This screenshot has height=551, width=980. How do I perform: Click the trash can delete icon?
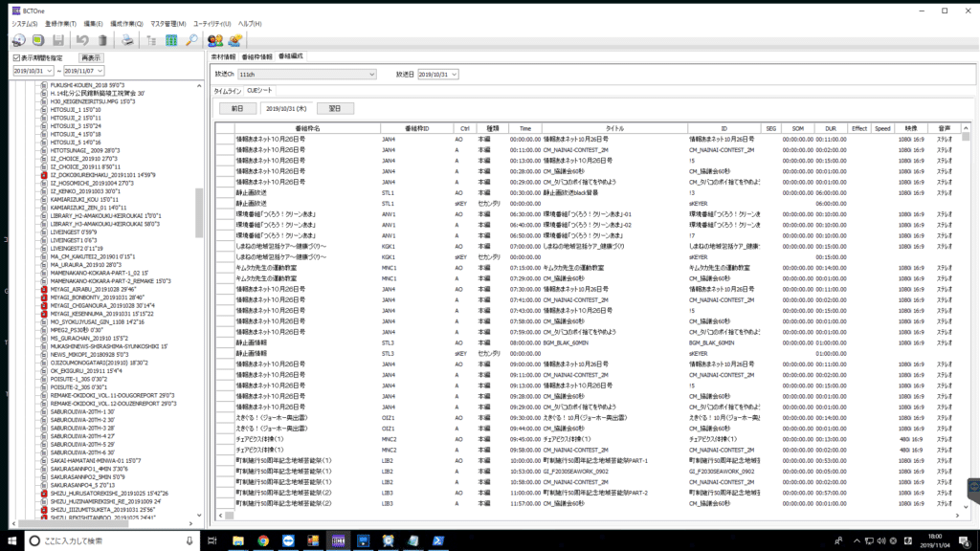102,40
